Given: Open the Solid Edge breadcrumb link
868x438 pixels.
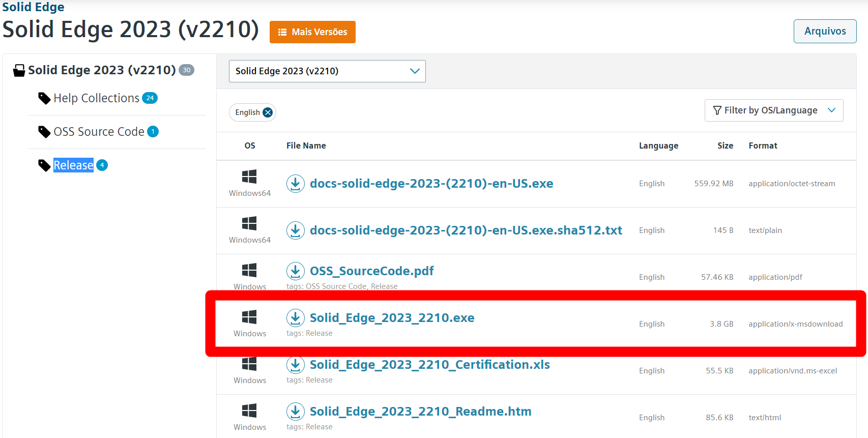Looking at the screenshot, I should (34, 7).
